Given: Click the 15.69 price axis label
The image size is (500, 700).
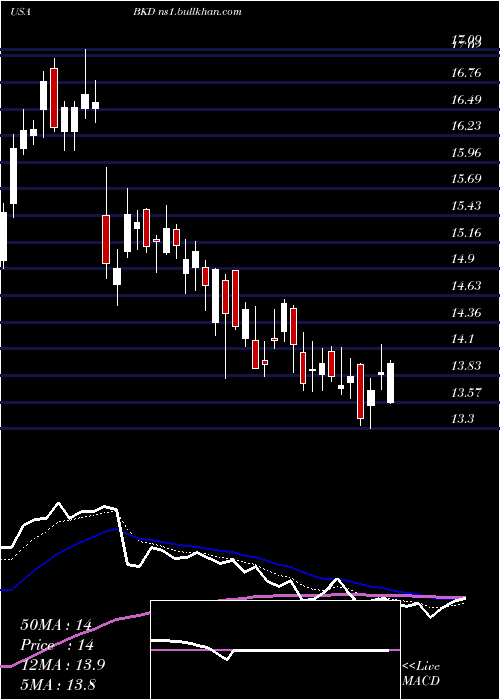Looking at the screenshot, I should 466,179.
